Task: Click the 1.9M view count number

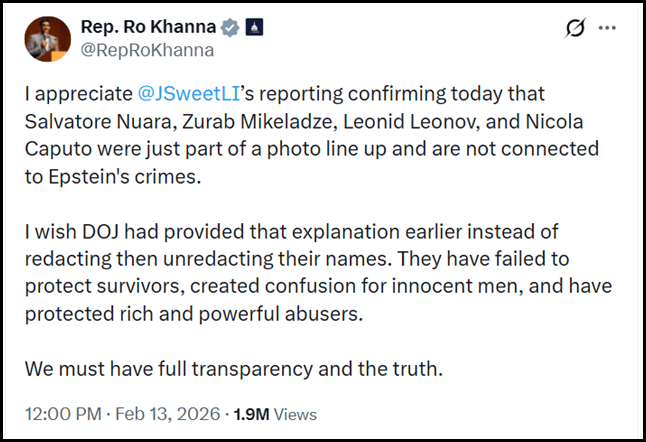Action: click(x=250, y=413)
